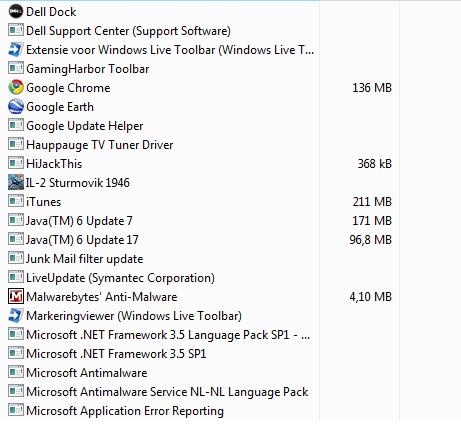Viewport: 461px width, 429px height.
Task: Click the Malwarebytes' Anti-Malware red icon
Action: tap(16, 297)
